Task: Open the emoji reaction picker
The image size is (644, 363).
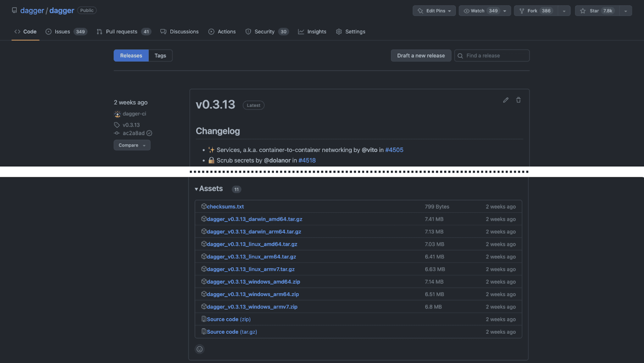Action: 199,349
